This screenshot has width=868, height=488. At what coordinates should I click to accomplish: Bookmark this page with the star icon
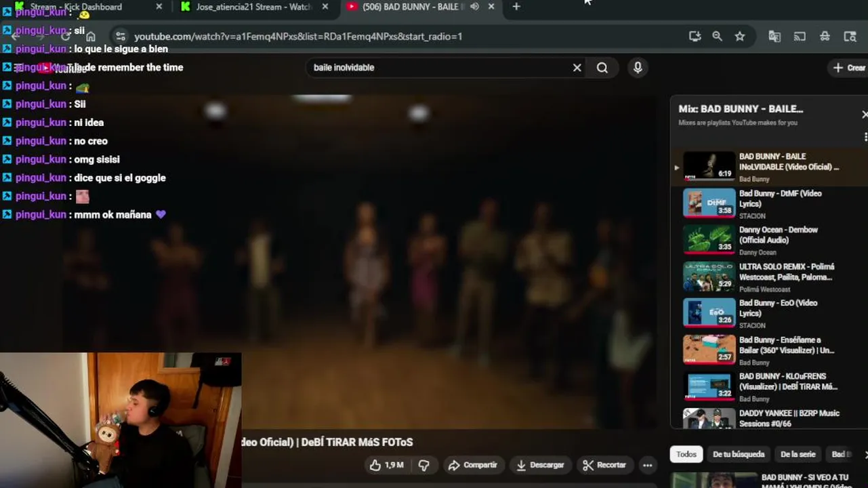[740, 37]
